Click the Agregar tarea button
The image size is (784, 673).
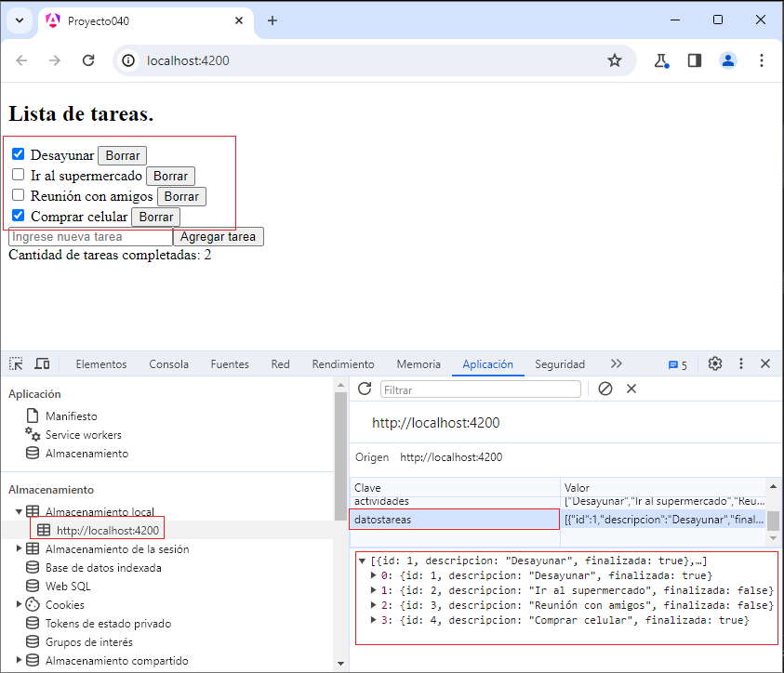(x=218, y=236)
